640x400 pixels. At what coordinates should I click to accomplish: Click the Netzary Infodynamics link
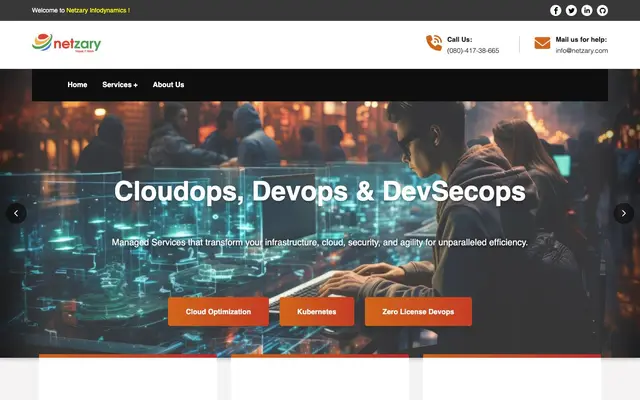tap(98, 11)
